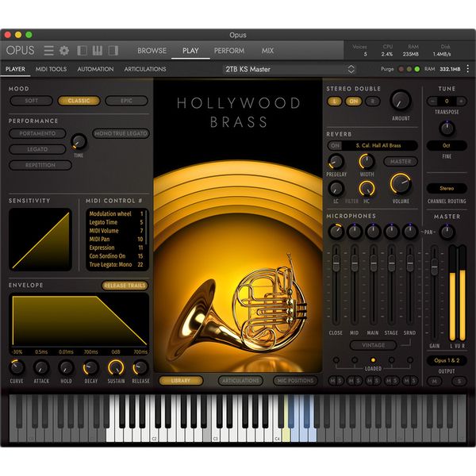Click the Stereo Double Amount knob
The width and height of the screenshot is (476, 476).
401,100
